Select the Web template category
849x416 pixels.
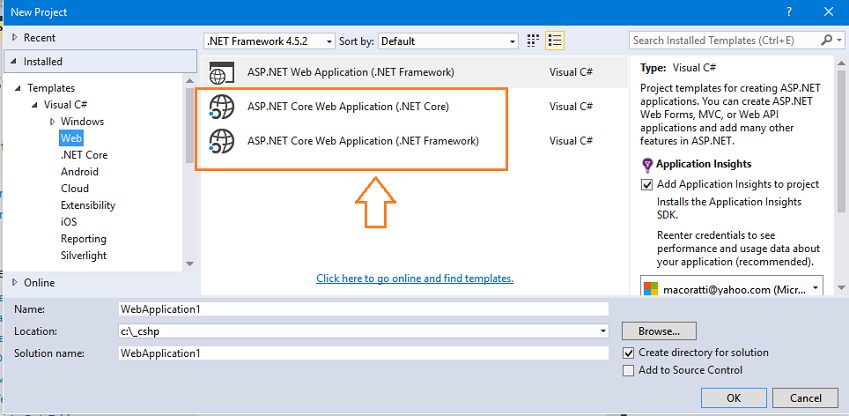(71, 138)
